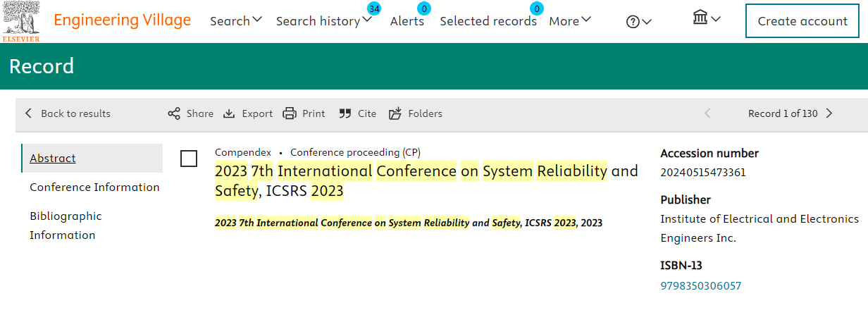The image size is (868, 315).
Task: Open the help question mark menu
Action: pyautogui.click(x=639, y=21)
